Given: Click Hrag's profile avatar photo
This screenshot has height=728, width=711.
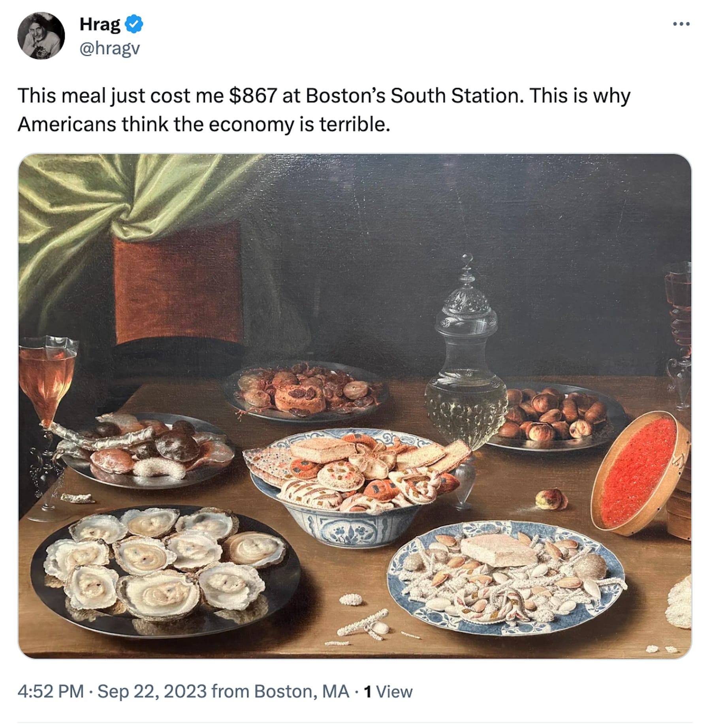Looking at the screenshot, I should tap(41, 36).
